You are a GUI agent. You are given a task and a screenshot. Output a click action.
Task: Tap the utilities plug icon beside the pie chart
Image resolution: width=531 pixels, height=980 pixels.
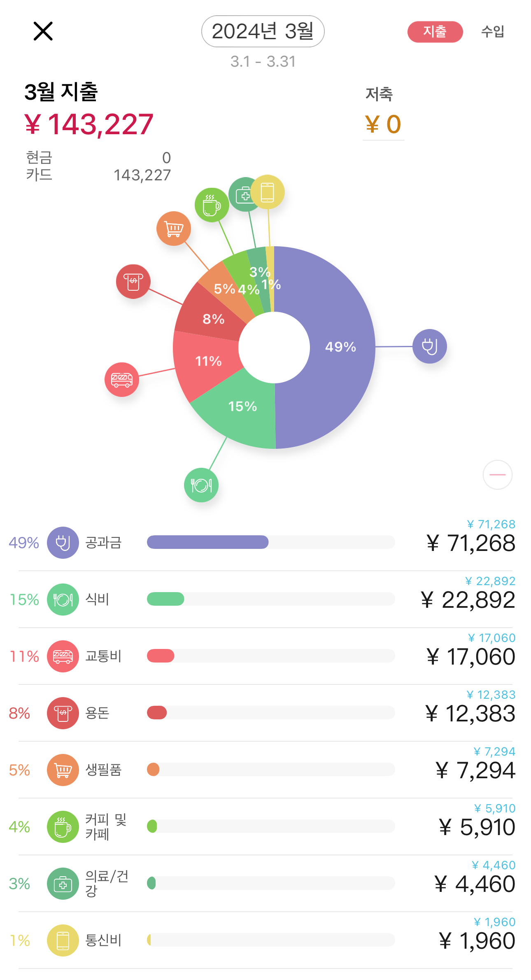click(x=429, y=346)
